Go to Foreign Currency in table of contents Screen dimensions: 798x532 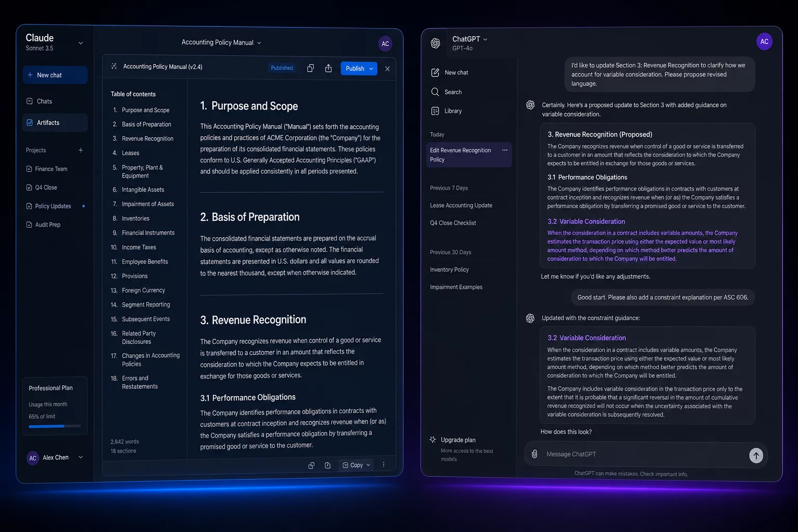tap(143, 290)
